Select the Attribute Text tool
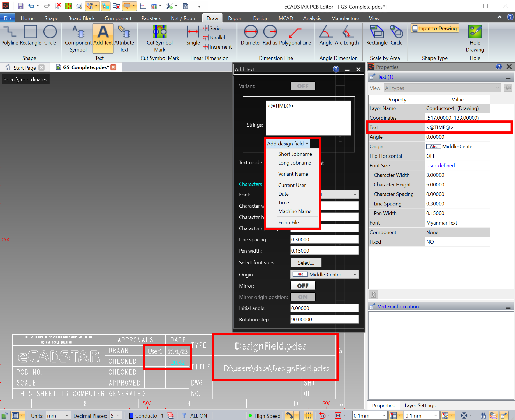Viewport: 515px width, 420px height. click(124, 39)
